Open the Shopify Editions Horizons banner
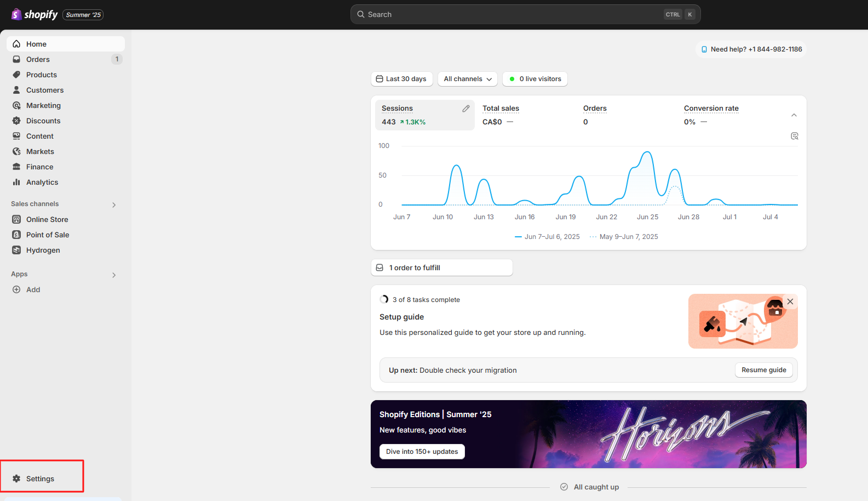Screen dimensions: 868x501 click(589, 434)
